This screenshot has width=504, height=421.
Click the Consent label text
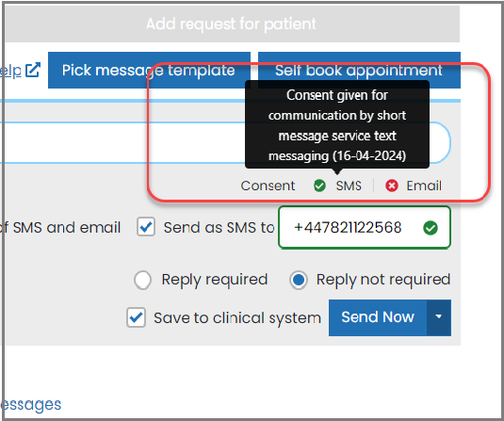268,186
